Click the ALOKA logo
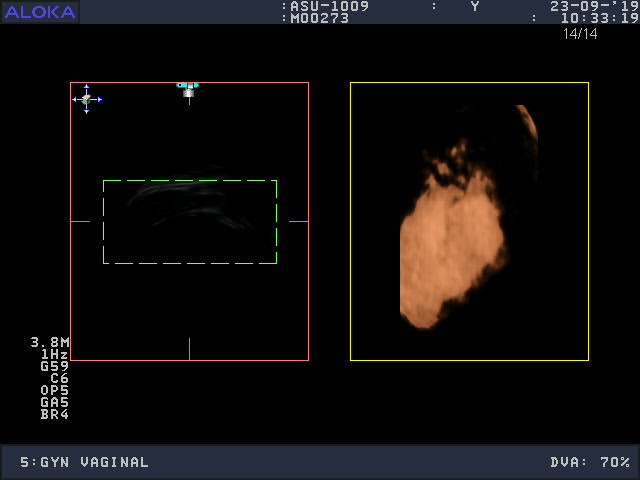640x480 pixels. 40,12
